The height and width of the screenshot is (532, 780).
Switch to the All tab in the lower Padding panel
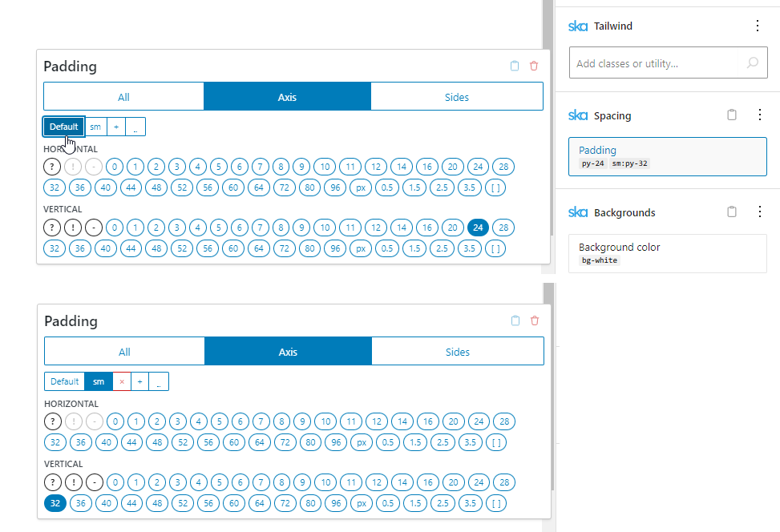(x=124, y=352)
